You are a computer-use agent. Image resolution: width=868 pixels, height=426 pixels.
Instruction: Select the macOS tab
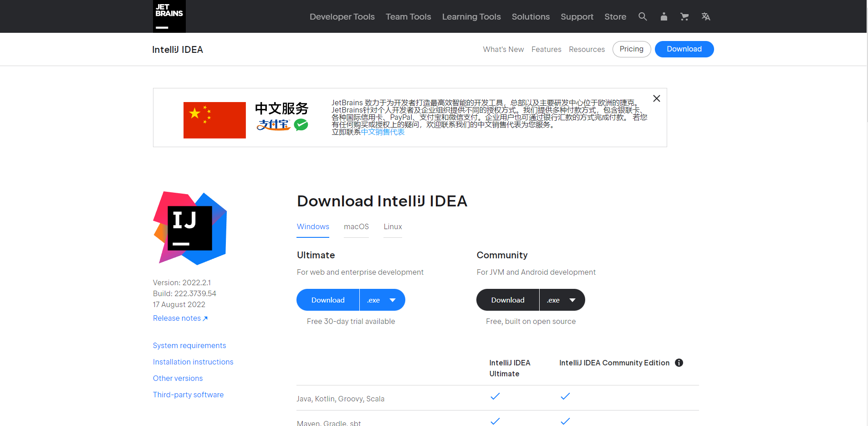[x=356, y=227]
